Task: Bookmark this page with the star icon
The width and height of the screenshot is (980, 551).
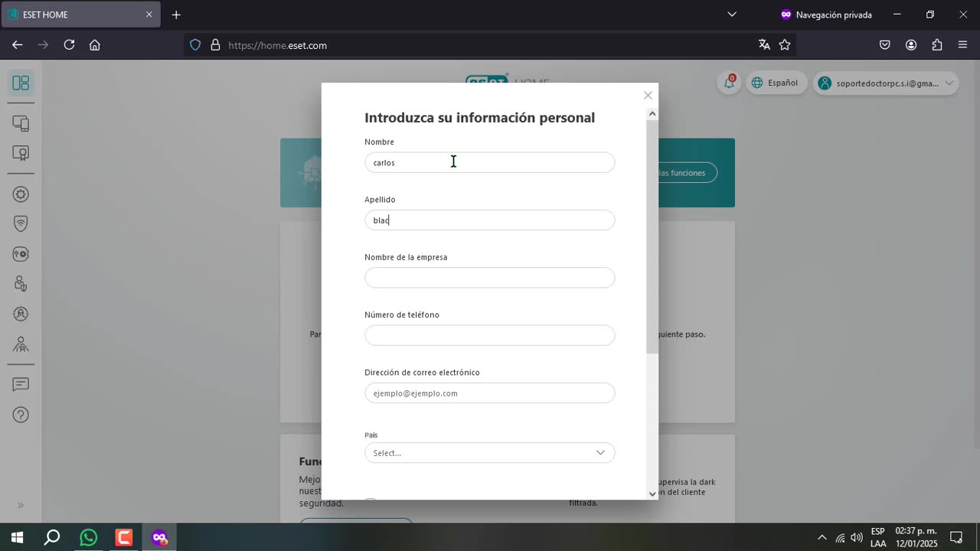Action: point(785,45)
